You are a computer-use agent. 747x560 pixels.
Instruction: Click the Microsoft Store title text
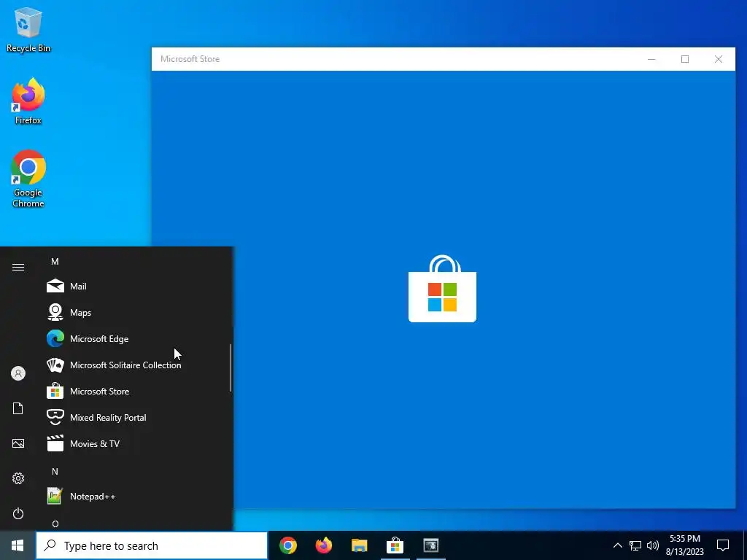(x=190, y=59)
